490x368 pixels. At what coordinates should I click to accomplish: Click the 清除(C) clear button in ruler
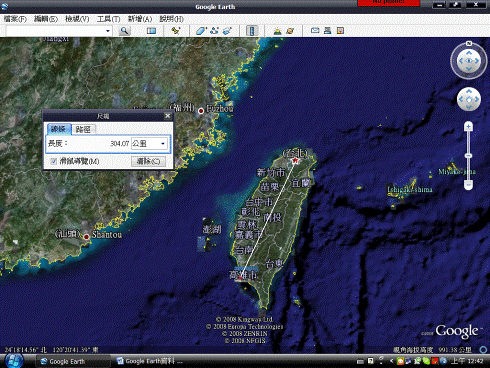[x=148, y=161]
